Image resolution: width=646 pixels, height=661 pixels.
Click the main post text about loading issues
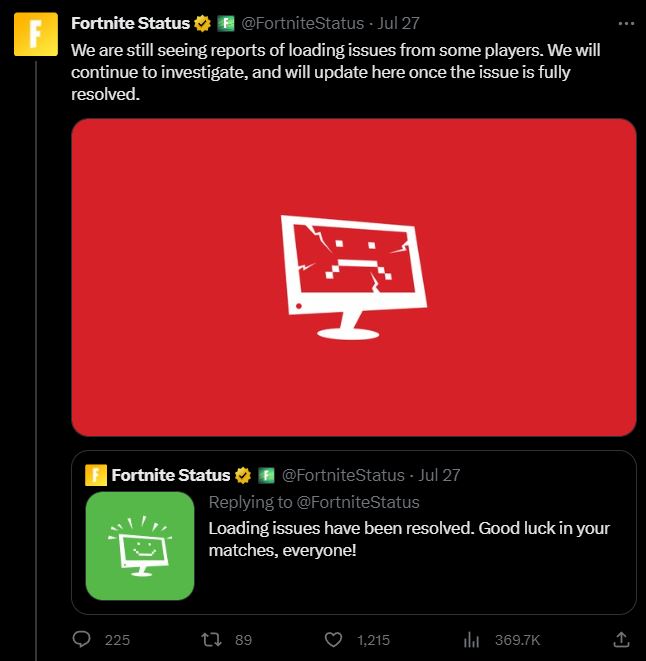(336, 72)
